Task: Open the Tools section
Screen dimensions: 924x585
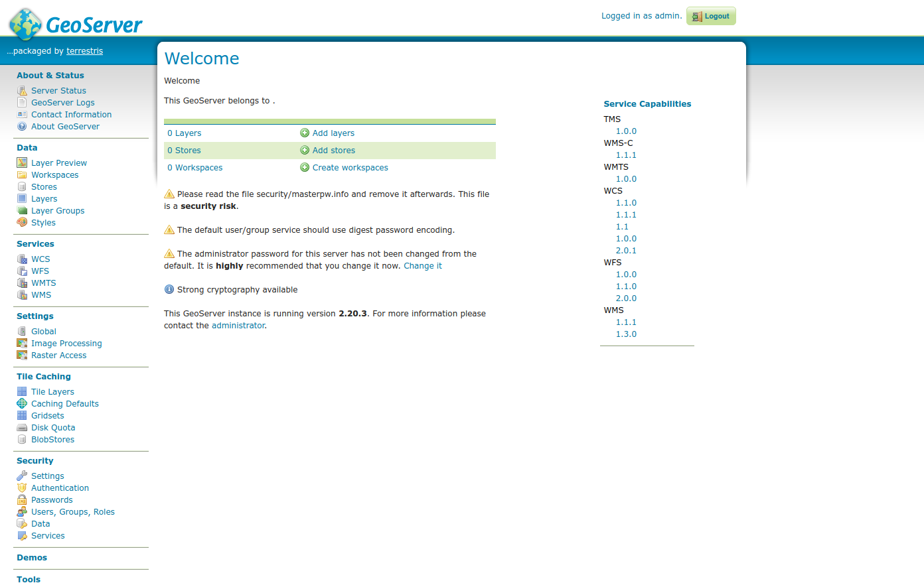Action: (29, 579)
